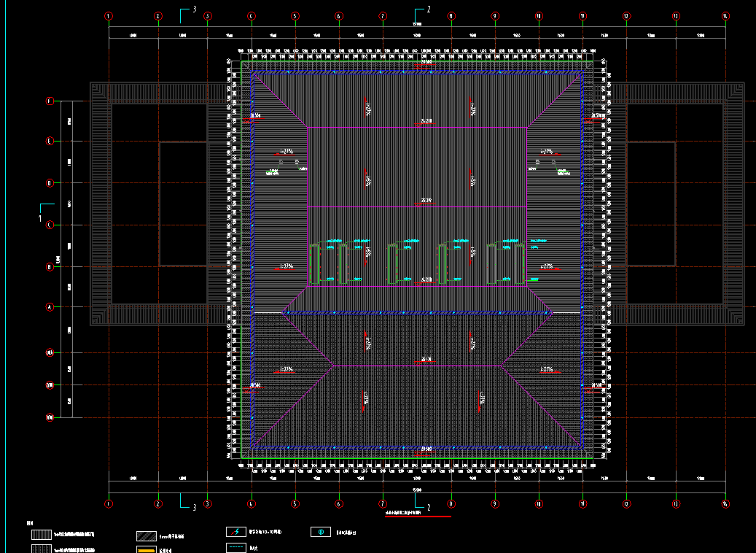Click the lightning symbol in the legend
Viewport: 756px width, 553px height.
click(x=235, y=533)
